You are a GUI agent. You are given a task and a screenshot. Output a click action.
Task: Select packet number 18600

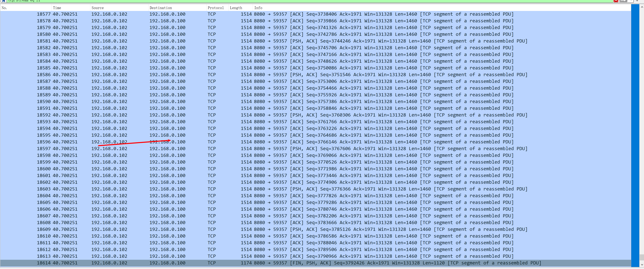(316, 169)
